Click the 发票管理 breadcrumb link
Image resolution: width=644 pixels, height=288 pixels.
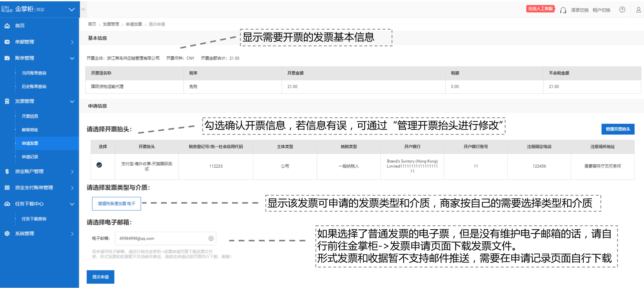[111, 24]
